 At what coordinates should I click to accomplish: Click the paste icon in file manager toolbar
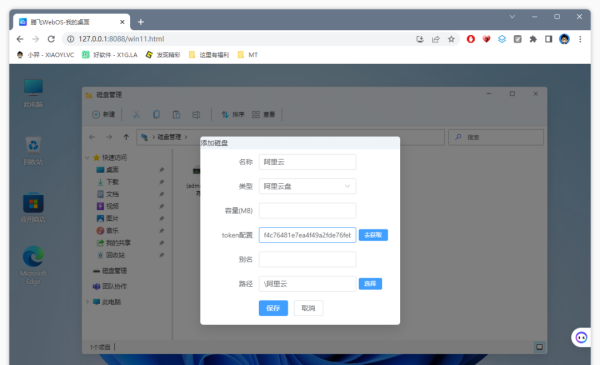(x=176, y=114)
